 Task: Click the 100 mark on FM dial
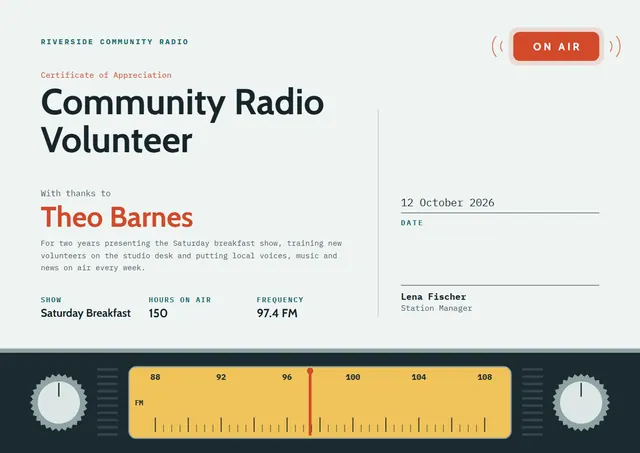coord(353,377)
